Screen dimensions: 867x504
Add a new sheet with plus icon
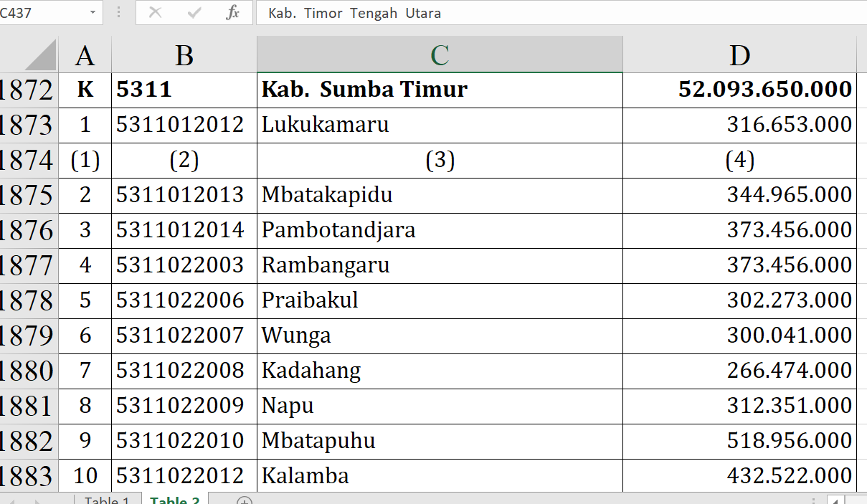click(x=245, y=500)
